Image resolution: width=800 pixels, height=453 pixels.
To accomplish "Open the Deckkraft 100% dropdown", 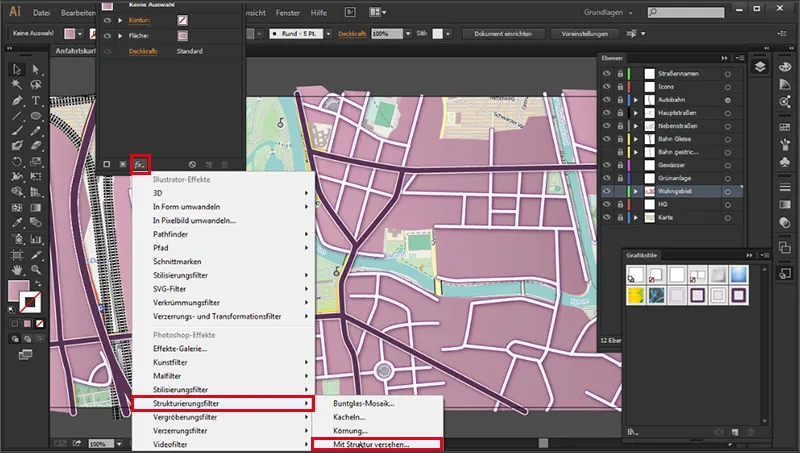I will click(408, 34).
